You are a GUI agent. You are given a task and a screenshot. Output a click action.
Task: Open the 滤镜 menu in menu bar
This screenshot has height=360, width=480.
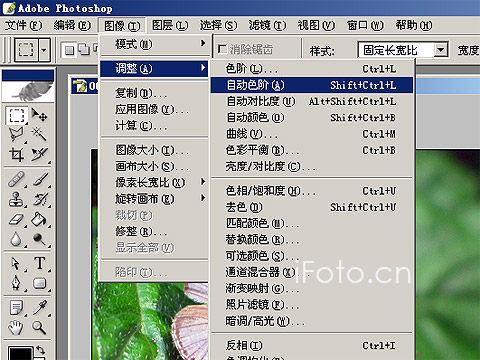click(x=267, y=25)
